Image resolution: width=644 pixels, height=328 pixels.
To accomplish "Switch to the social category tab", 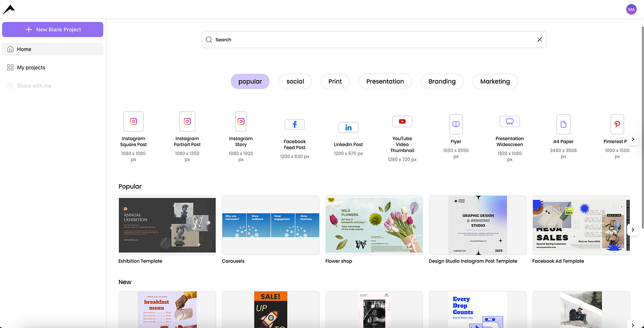I will click(296, 81).
